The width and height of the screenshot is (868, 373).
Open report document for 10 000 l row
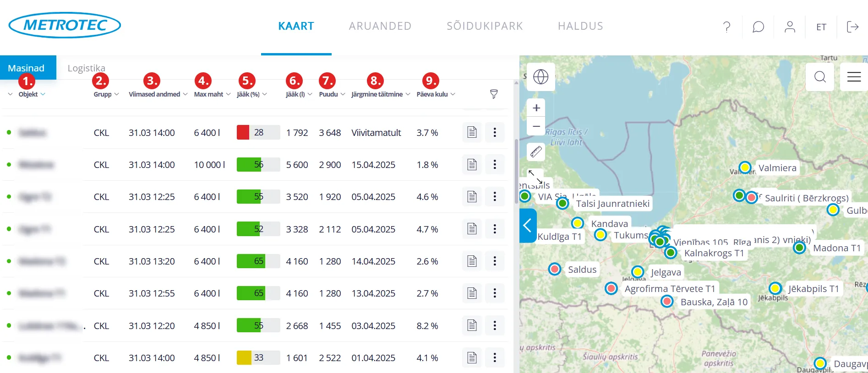tap(472, 165)
